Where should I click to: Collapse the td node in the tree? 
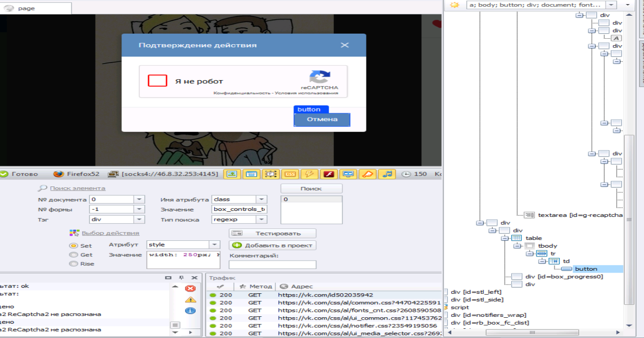point(542,261)
